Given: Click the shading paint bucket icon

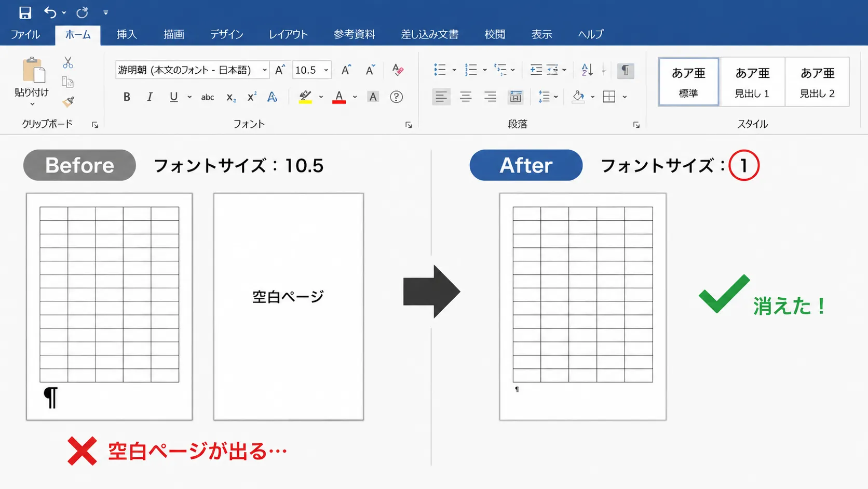Looking at the screenshot, I should (578, 97).
